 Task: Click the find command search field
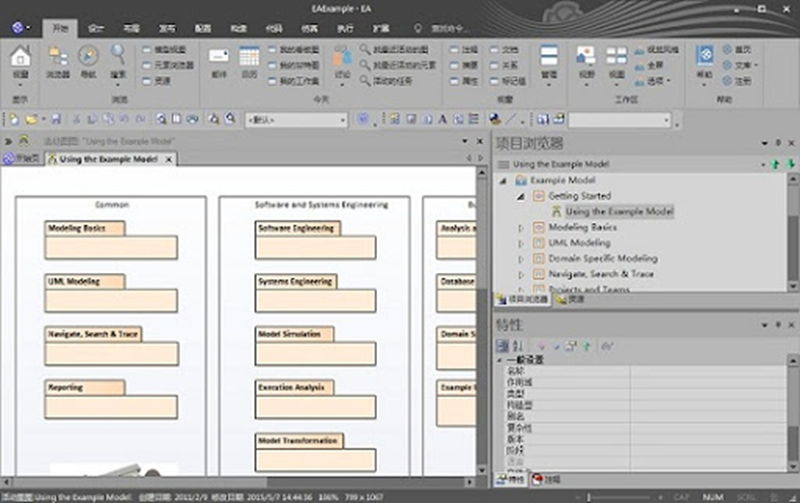[x=443, y=29]
